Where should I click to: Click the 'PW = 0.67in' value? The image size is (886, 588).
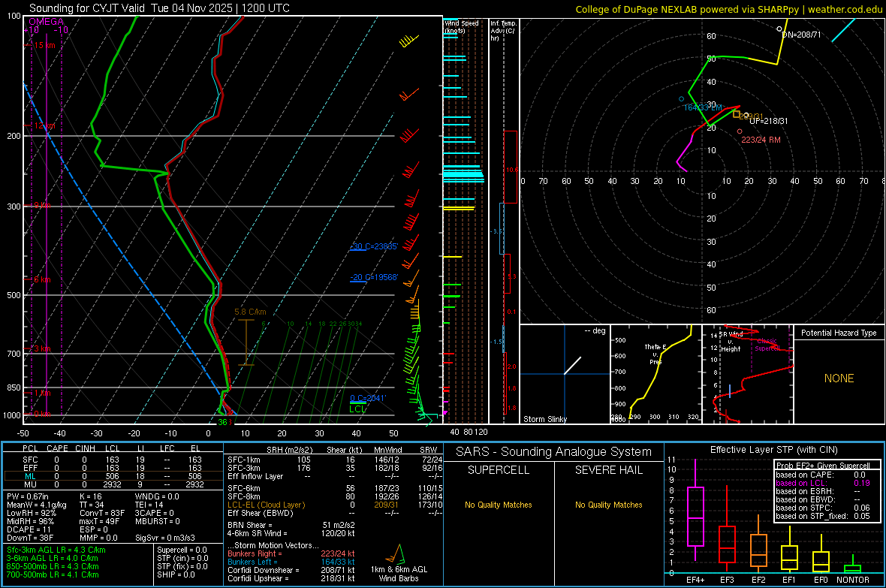[28, 496]
